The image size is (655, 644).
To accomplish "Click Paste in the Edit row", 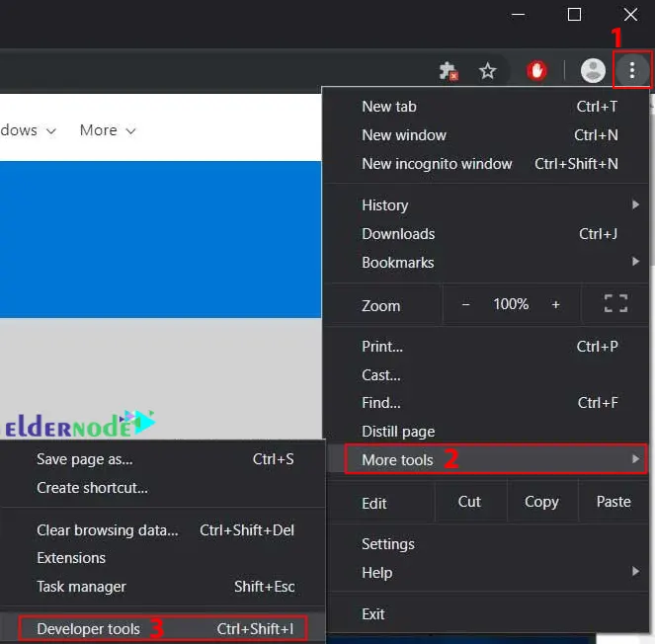I will click(614, 502).
